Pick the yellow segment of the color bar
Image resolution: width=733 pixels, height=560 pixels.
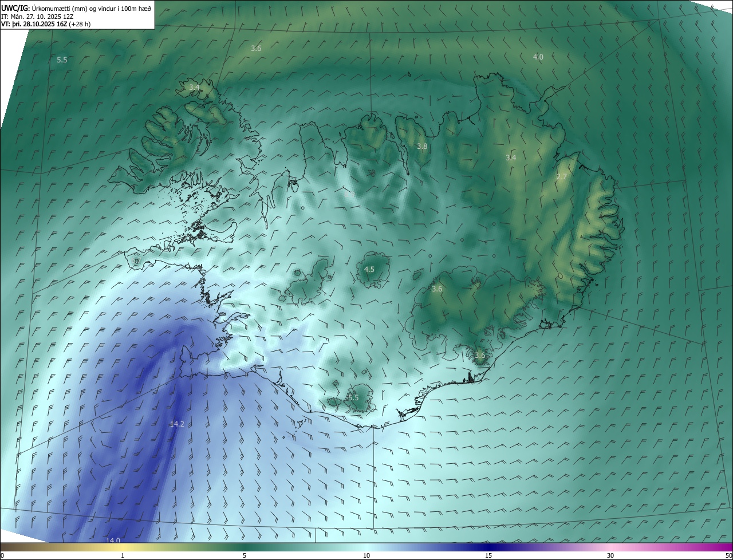point(123,547)
